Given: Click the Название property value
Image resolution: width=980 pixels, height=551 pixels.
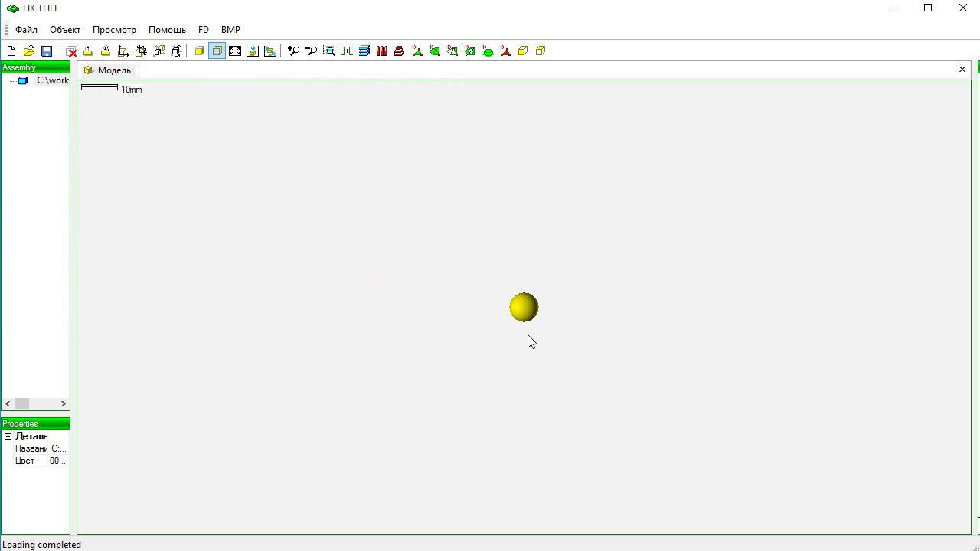Looking at the screenshot, I should click(x=58, y=448).
